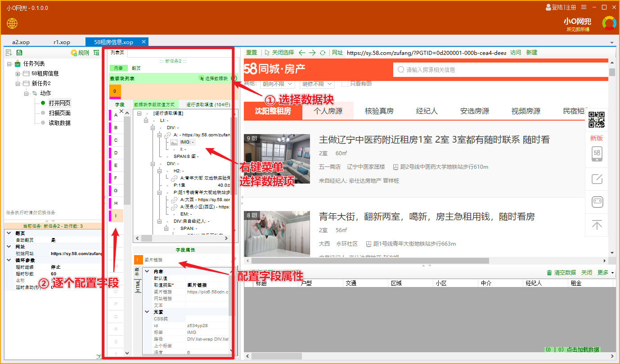The height and width of the screenshot is (364, 620).
Task: Reload page with the green refresh icon
Action: (x=323, y=53)
